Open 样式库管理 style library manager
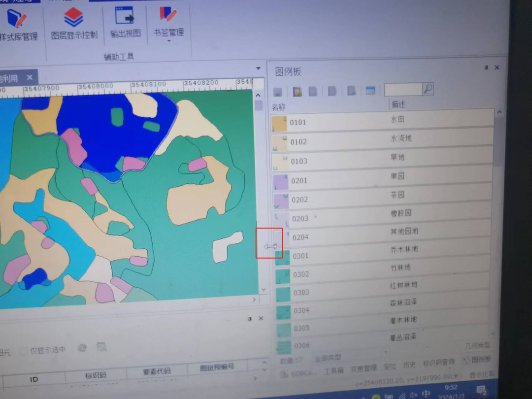Image resolution: width=532 pixels, height=399 pixels. (x=19, y=24)
